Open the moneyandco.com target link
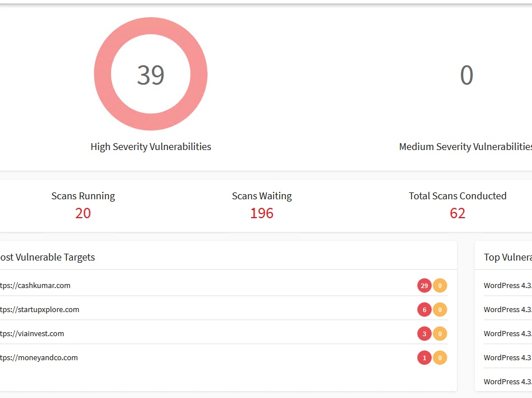This screenshot has width=532, height=398. (39, 358)
